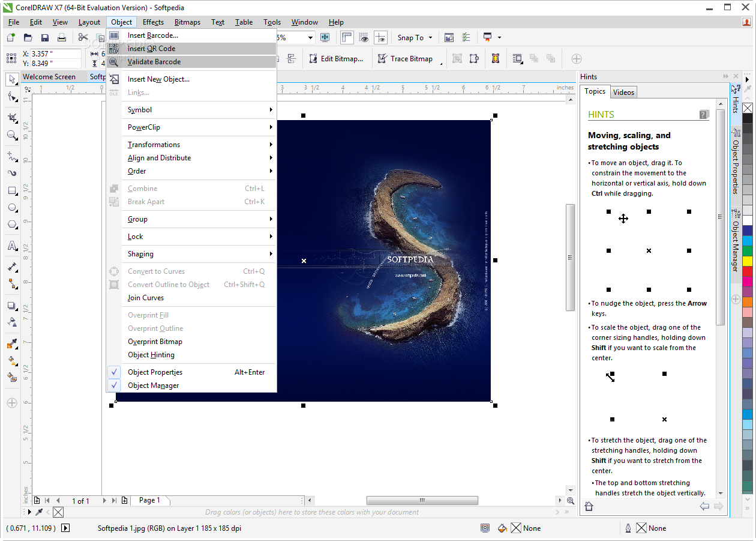Click the Cut scissors icon
This screenshot has height=541, width=756.
83,38
